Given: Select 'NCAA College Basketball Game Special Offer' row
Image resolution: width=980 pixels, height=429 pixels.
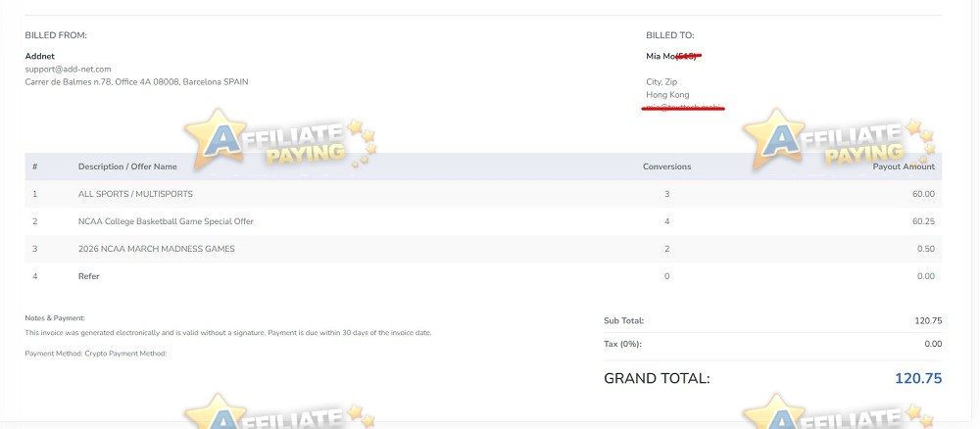Looking at the screenshot, I should (483, 221).
